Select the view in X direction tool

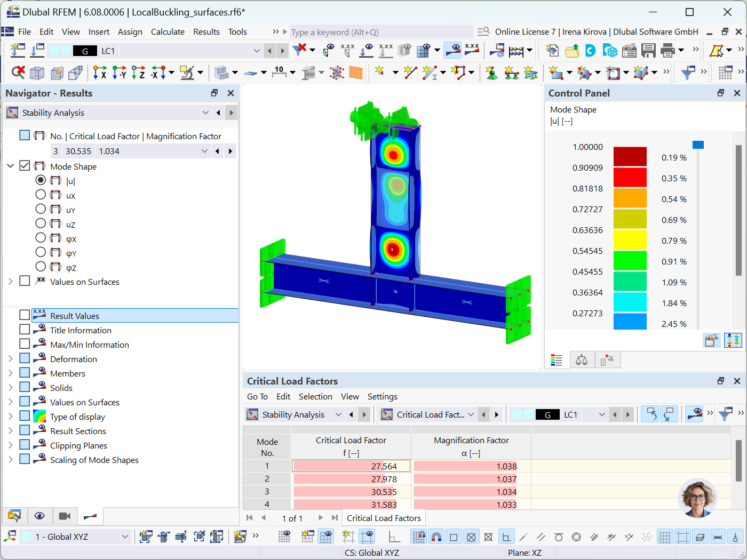100,72
